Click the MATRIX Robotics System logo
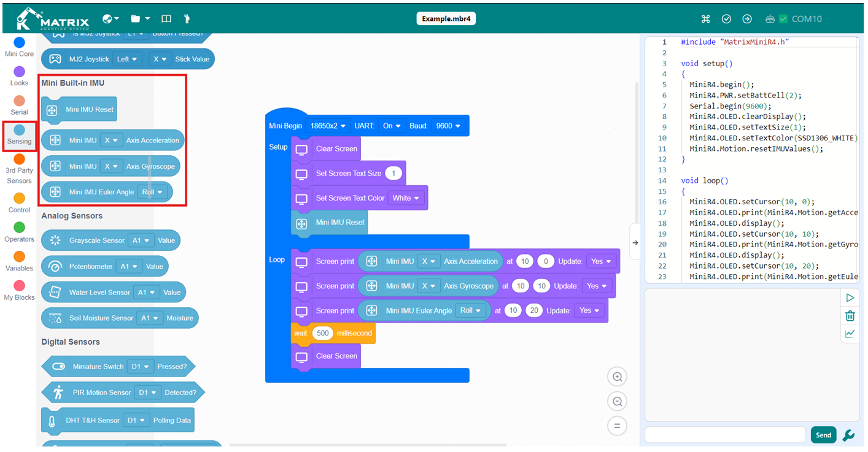868x452 pixels. pos(53,18)
